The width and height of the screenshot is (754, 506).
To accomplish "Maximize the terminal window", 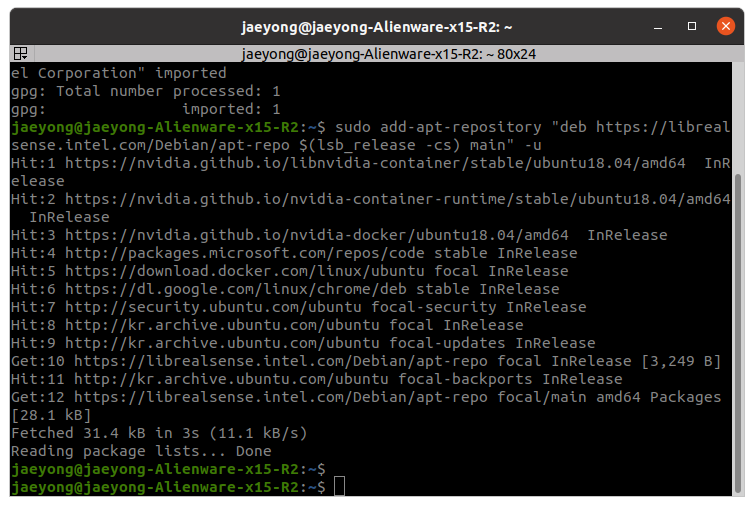I will 692,26.
